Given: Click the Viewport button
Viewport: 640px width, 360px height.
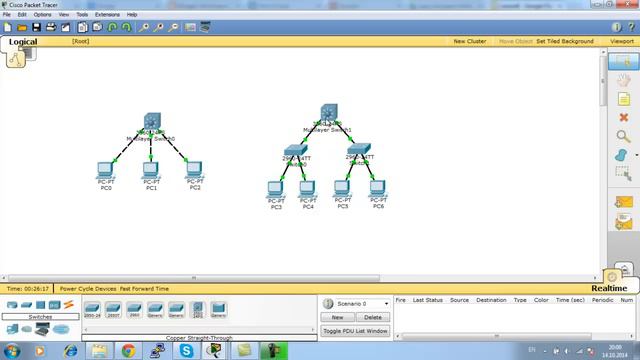Looking at the screenshot, I should [x=622, y=41].
